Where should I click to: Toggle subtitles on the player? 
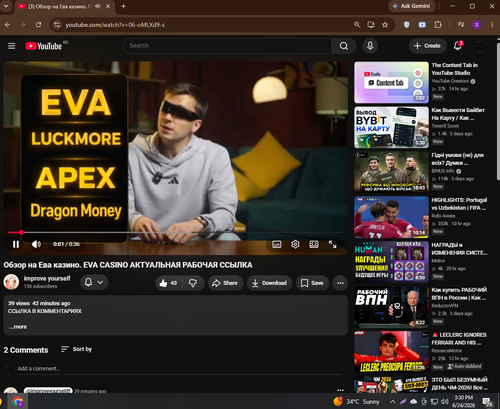pyautogui.click(x=277, y=244)
